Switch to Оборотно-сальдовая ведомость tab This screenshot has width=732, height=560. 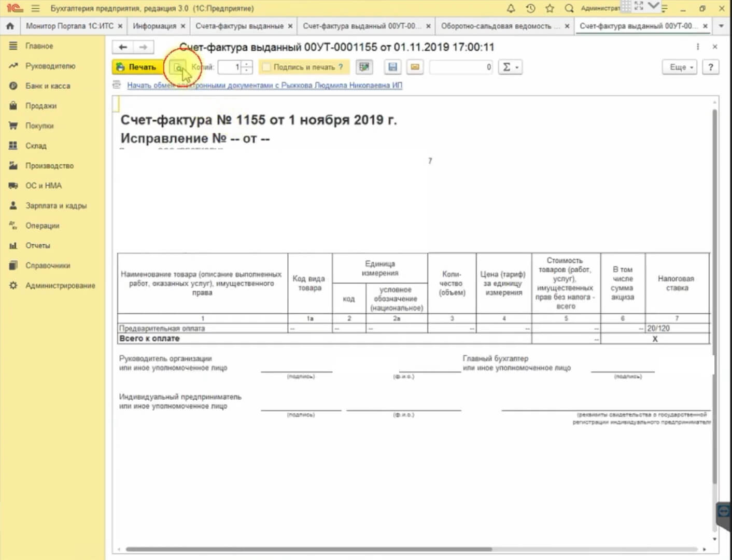pos(500,25)
